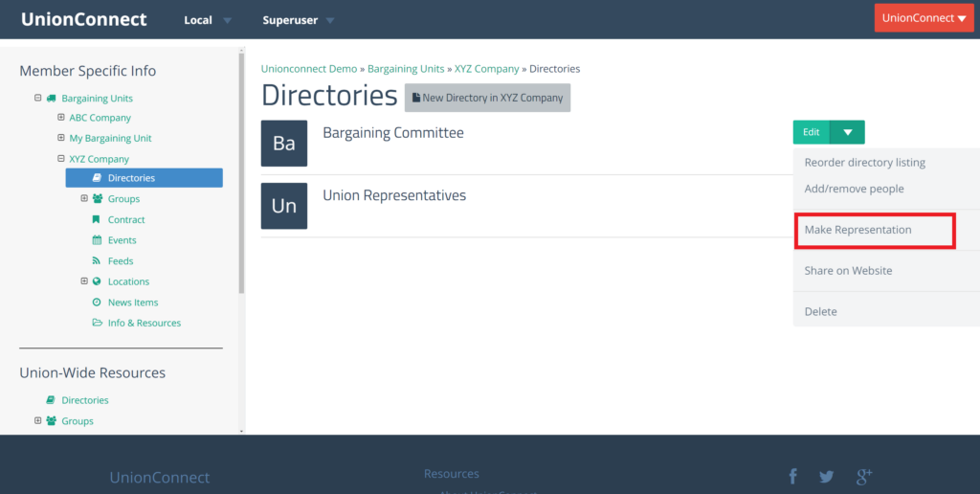This screenshot has width=980, height=494.
Task: Open the XYZ Company breadcrumb link
Action: click(486, 69)
